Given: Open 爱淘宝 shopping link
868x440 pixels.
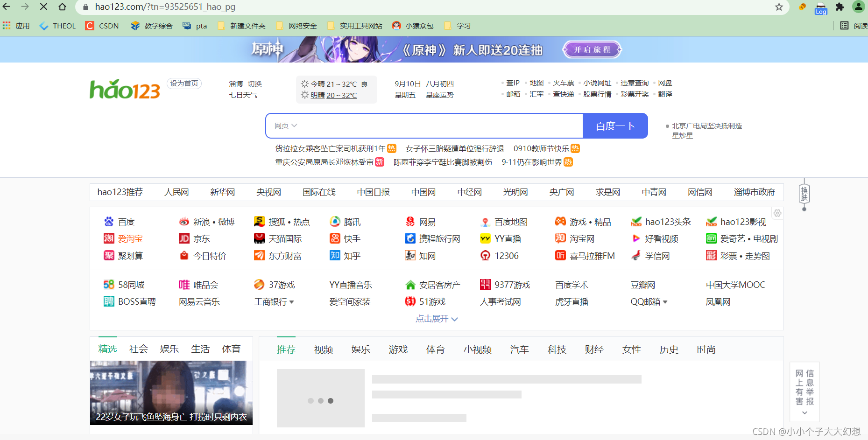Looking at the screenshot, I should 123,238.
